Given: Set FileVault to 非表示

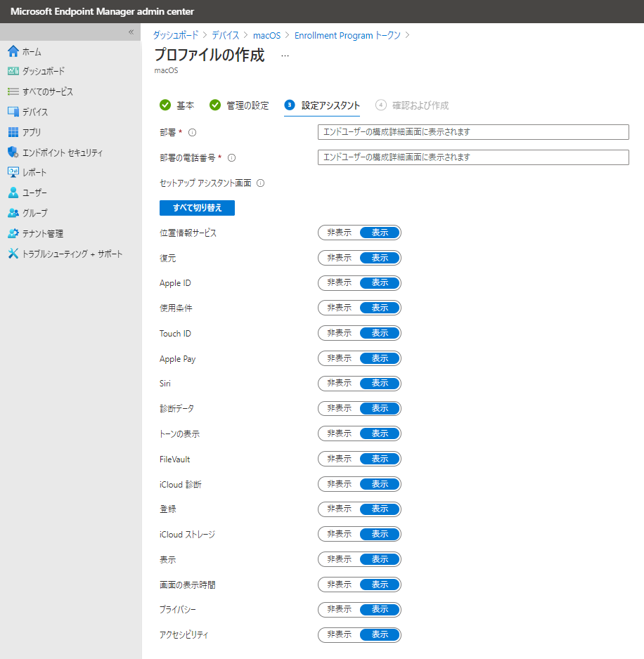Looking at the screenshot, I should click(339, 459).
